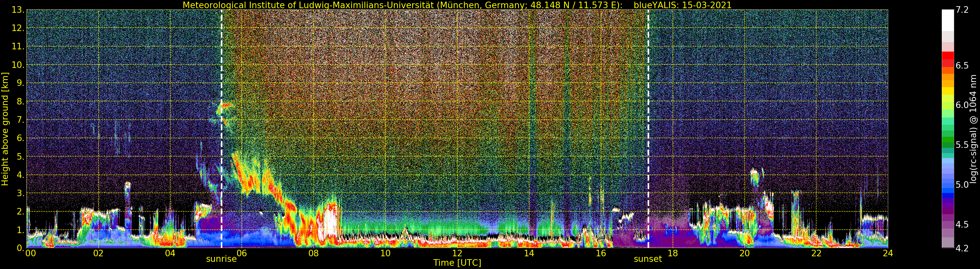Select the 5 km height tick label
The image size is (980, 269).
click(20, 157)
